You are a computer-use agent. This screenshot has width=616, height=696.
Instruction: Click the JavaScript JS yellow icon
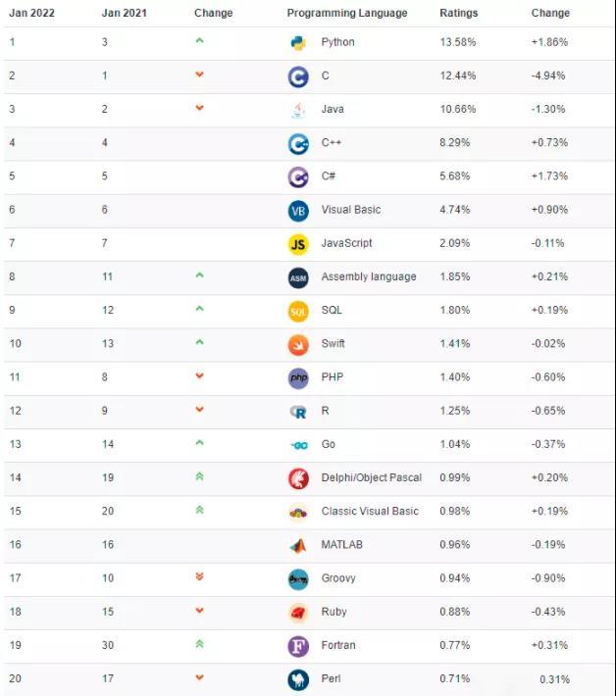pos(298,244)
